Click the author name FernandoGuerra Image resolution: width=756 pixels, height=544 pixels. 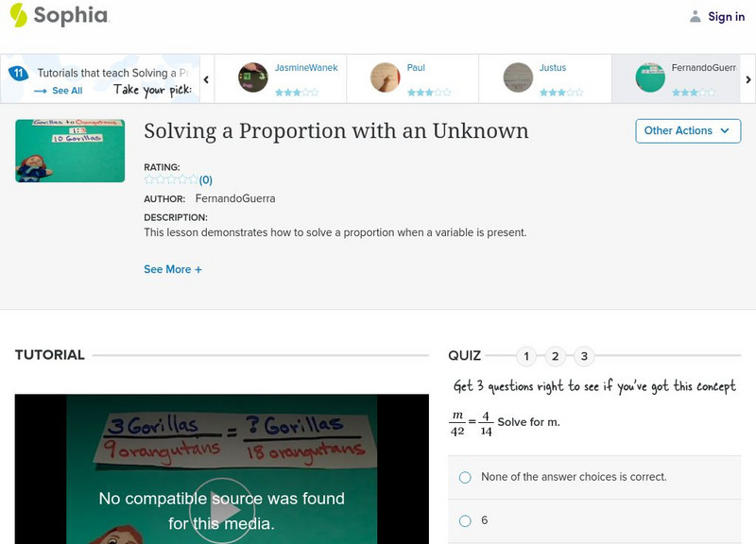click(x=235, y=198)
